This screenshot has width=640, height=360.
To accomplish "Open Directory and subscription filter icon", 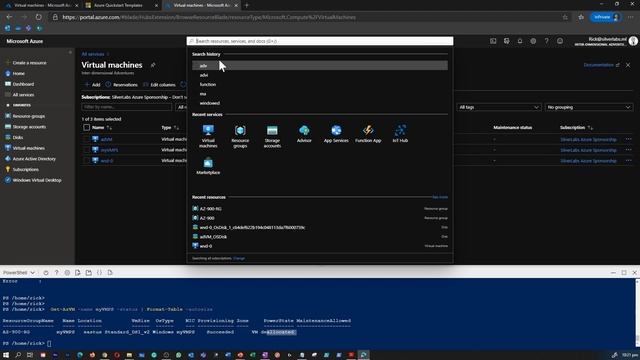I will [507, 41].
